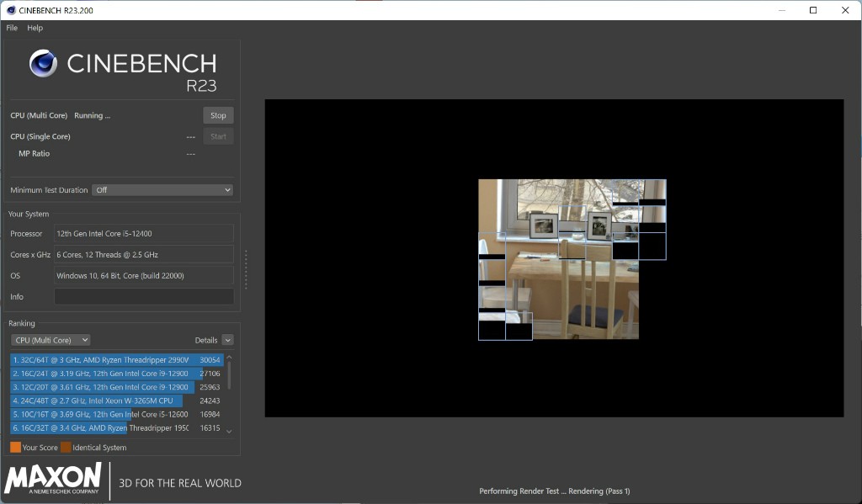
Task: Click the Cinebench icon in the title bar
Action: tap(10, 10)
